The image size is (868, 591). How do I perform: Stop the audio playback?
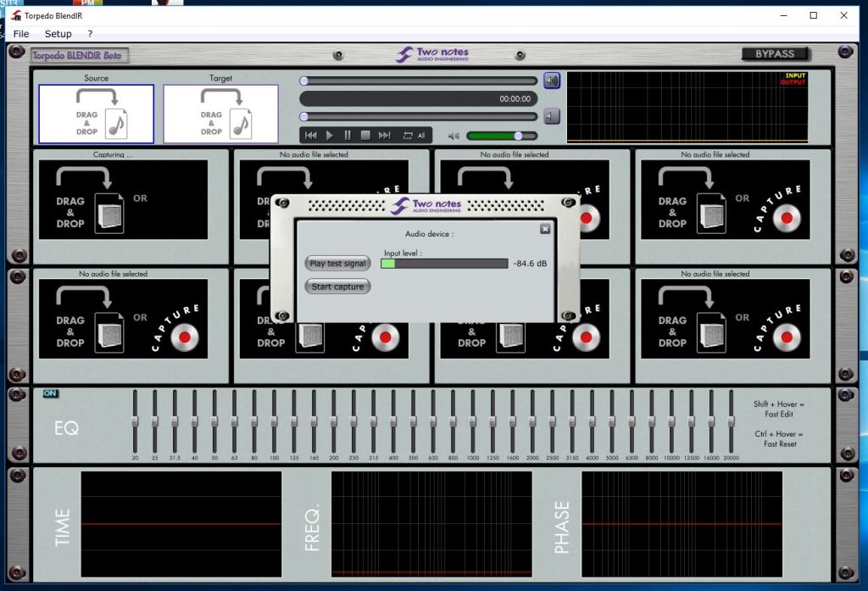point(365,135)
